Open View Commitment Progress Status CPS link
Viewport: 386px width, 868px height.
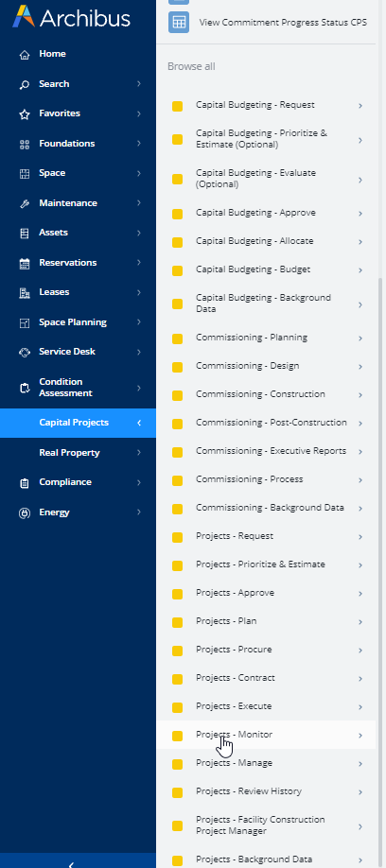click(x=283, y=23)
